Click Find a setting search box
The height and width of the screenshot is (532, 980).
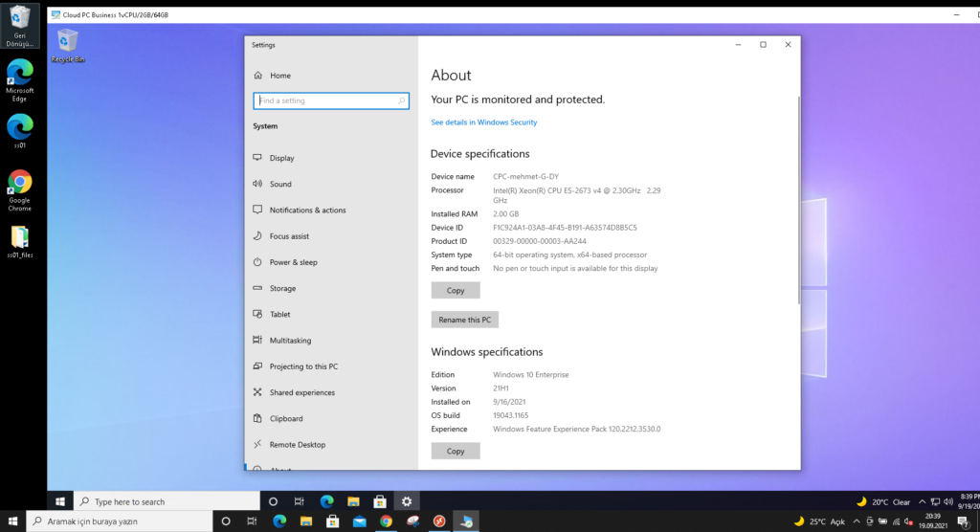point(331,100)
